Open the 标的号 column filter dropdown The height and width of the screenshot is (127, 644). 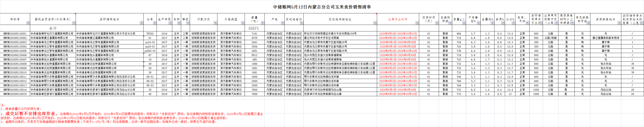(x=28, y=23)
